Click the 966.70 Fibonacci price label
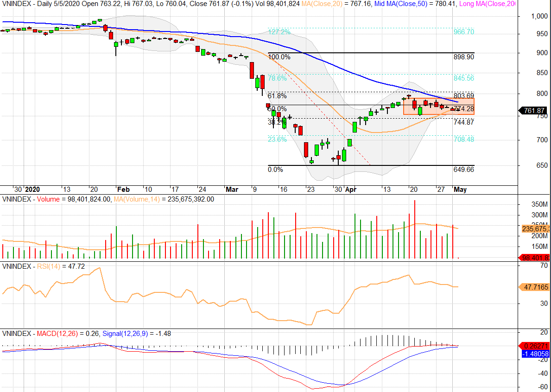The width and height of the screenshot is (551, 392). point(463,32)
